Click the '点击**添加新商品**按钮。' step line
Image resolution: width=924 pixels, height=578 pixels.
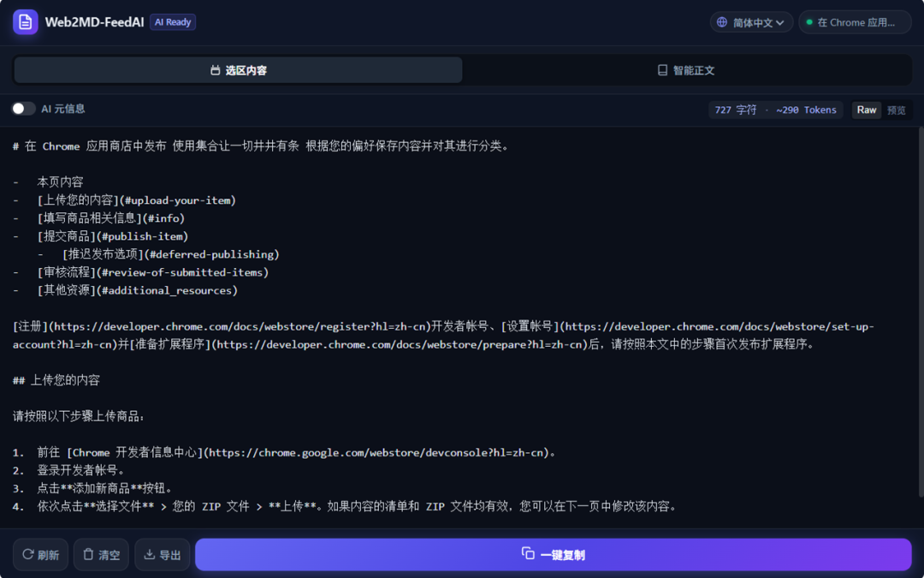[x=92, y=489]
